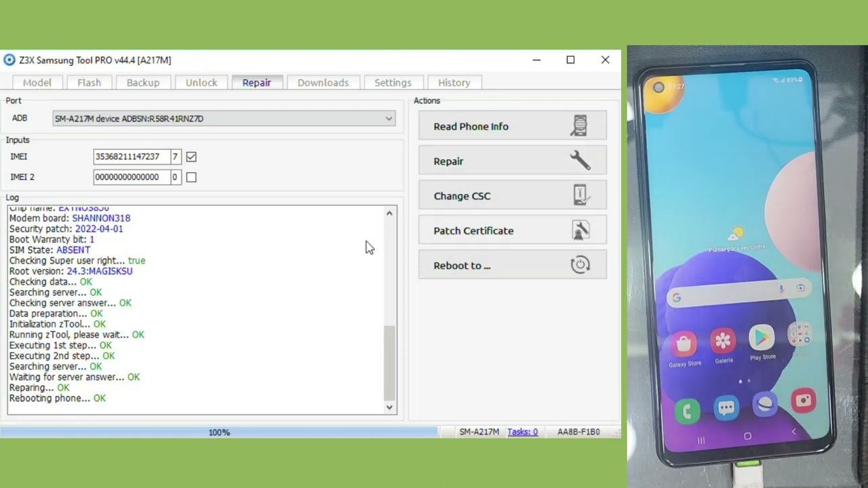Click the log scrollbar thumb
The height and width of the screenshot is (488, 868).
point(389,363)
